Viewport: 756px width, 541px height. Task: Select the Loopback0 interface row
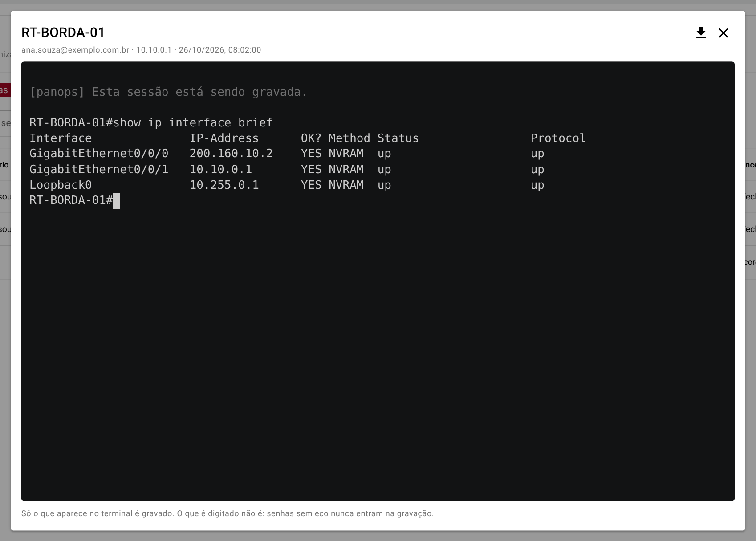[x=287, y=185]
